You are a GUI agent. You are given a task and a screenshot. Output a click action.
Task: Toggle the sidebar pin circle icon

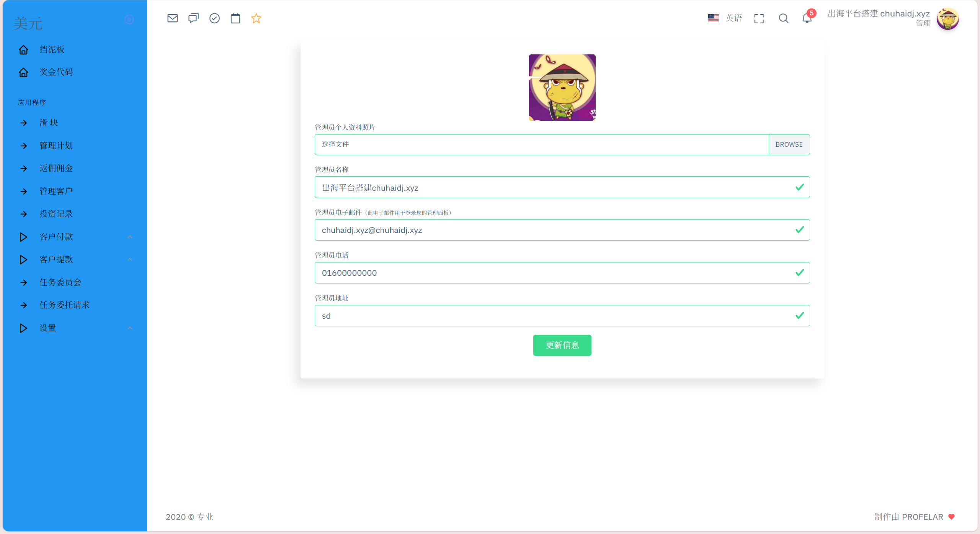coord(129,20)
